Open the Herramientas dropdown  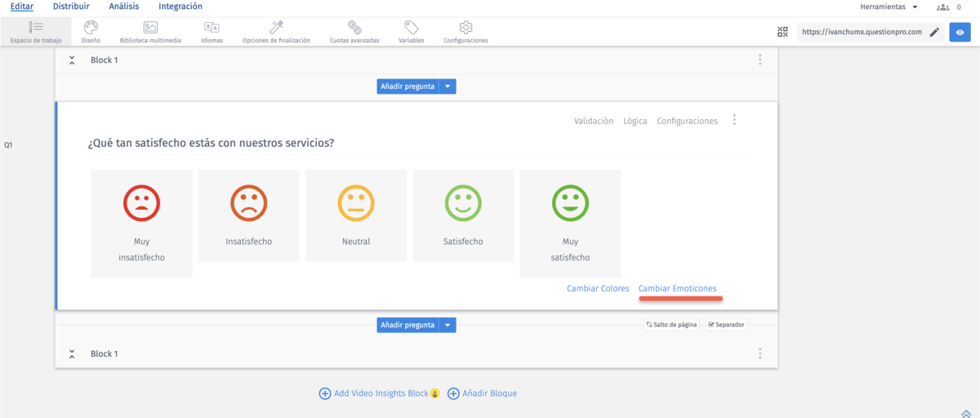click(889, 7)
